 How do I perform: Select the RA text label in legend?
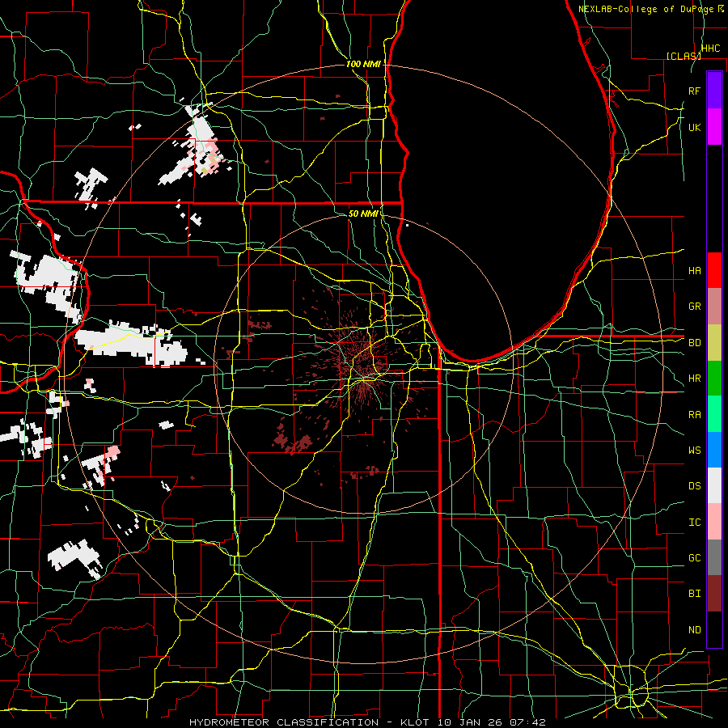click(x=694, y=415)
